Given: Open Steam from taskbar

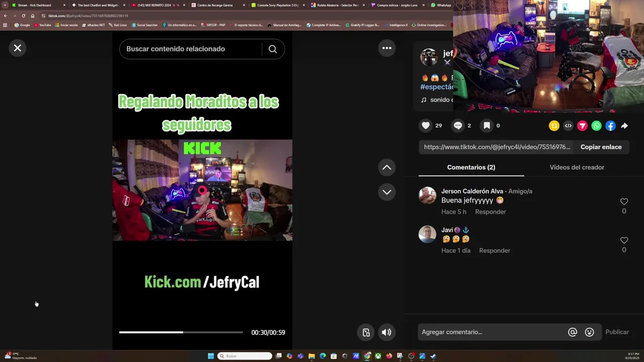Looking at the screenshot, I should 433,356.
